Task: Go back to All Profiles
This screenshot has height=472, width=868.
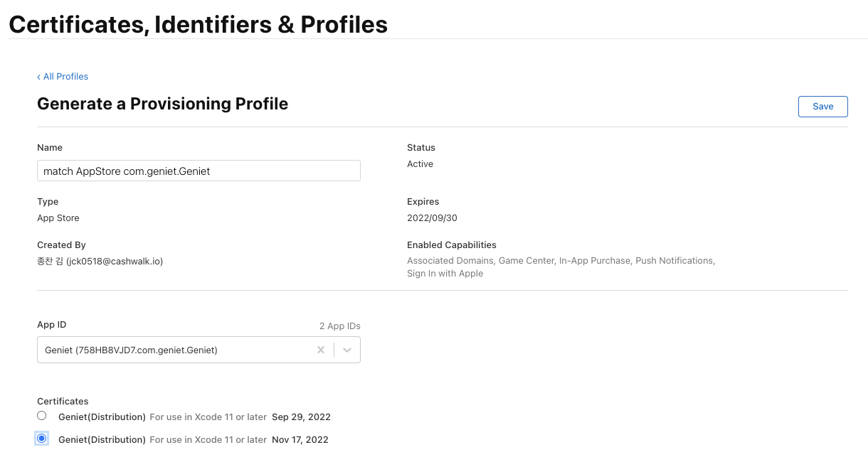Action: tap(65, 77)
